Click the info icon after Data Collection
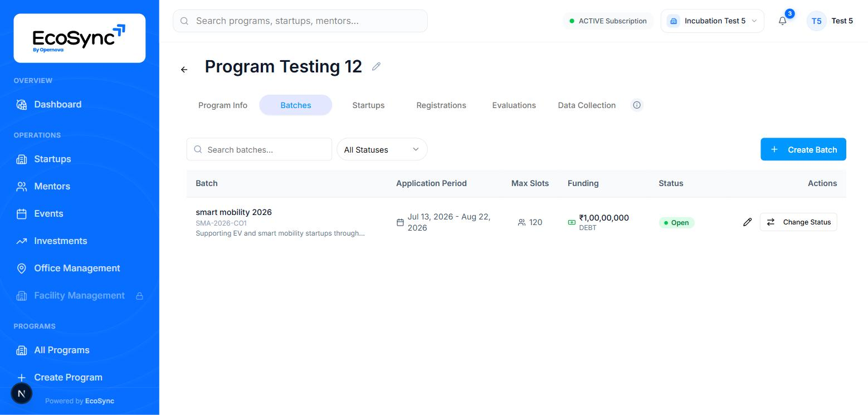868x415 pixels. [637, 105]
